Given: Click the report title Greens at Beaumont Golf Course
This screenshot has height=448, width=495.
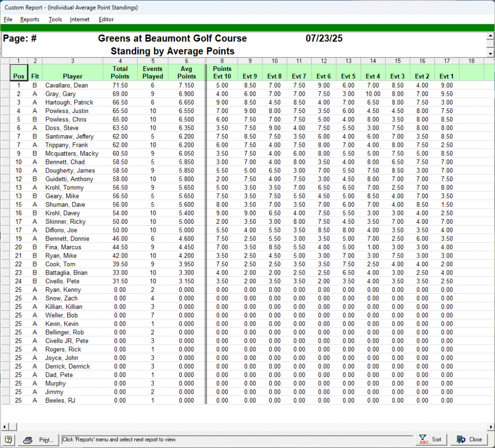Looking at the screenshot, I should click(172, 39).
